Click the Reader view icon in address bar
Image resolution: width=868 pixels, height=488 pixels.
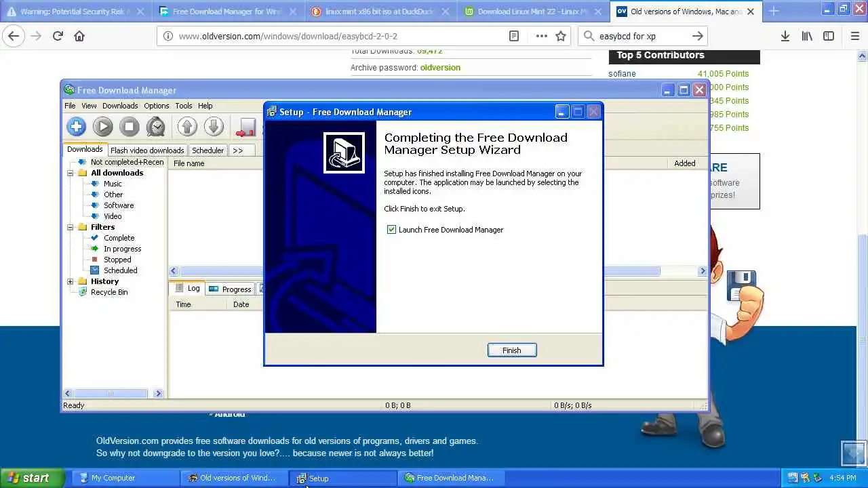tap(514, 36)
